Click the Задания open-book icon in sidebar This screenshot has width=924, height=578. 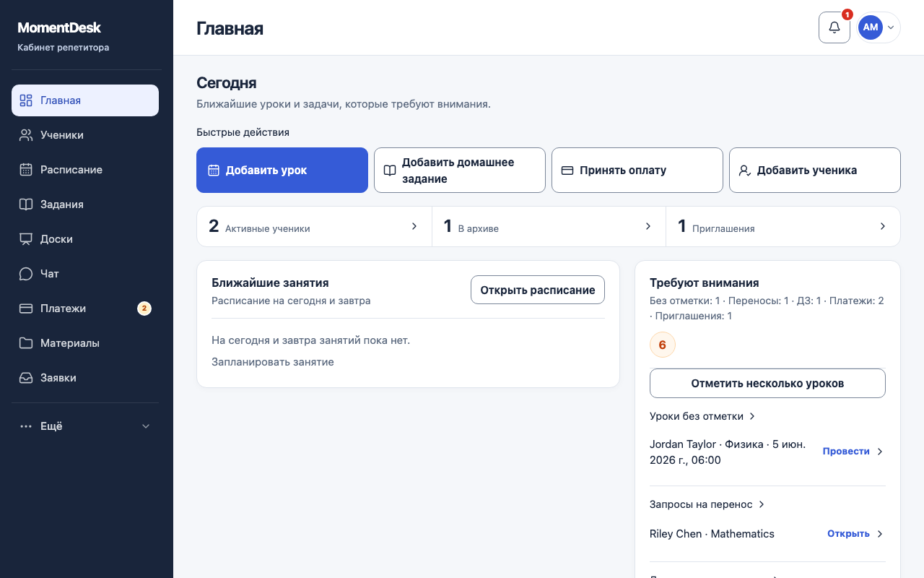click(26, 204)
